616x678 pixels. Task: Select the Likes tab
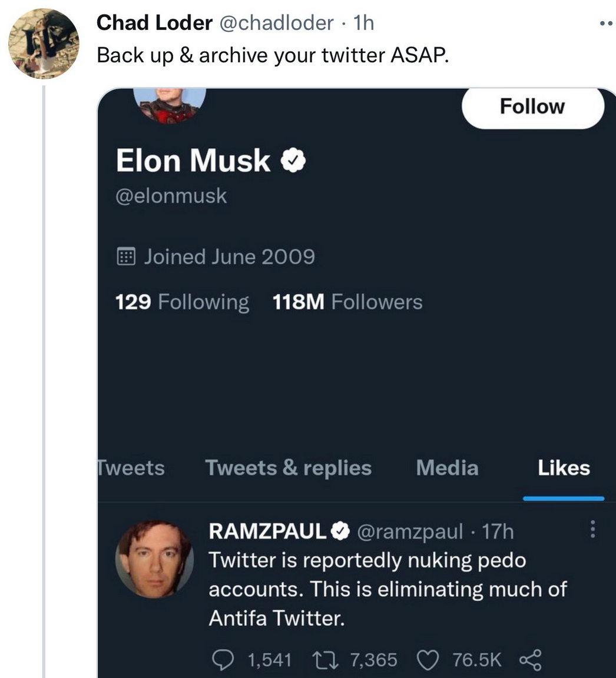coord(564,468)
